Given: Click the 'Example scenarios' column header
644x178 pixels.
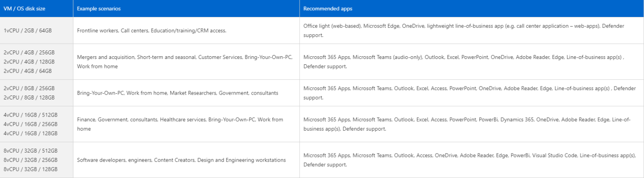Looking at the screenshot, I should coord(186,8).
